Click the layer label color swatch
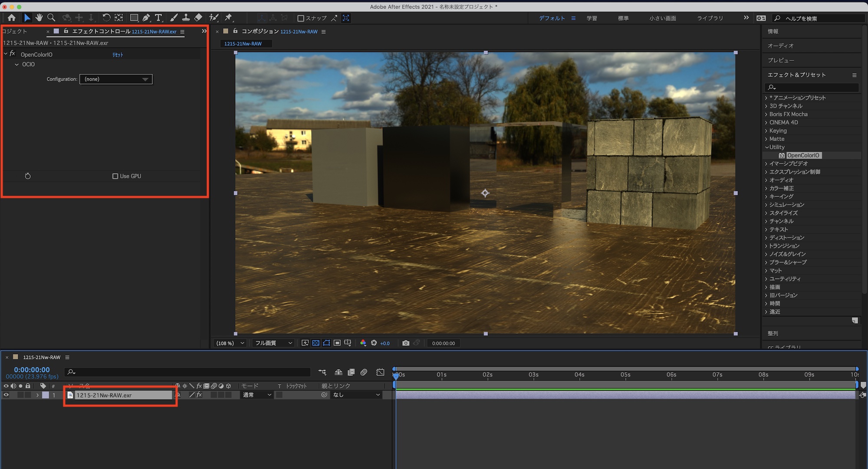Screen dimensions: 868x469 pos(46,395)
